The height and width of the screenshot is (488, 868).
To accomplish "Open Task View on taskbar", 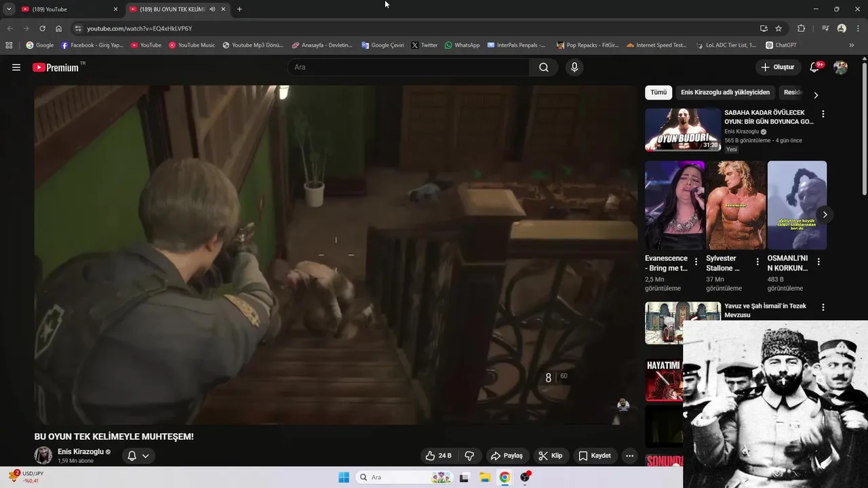I will coord(465,477).
